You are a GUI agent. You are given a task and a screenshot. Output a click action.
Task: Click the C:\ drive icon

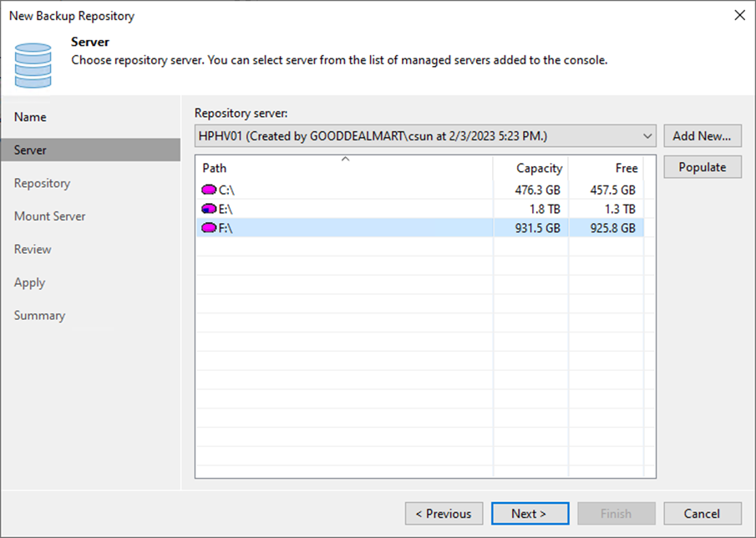click(209, 190)
